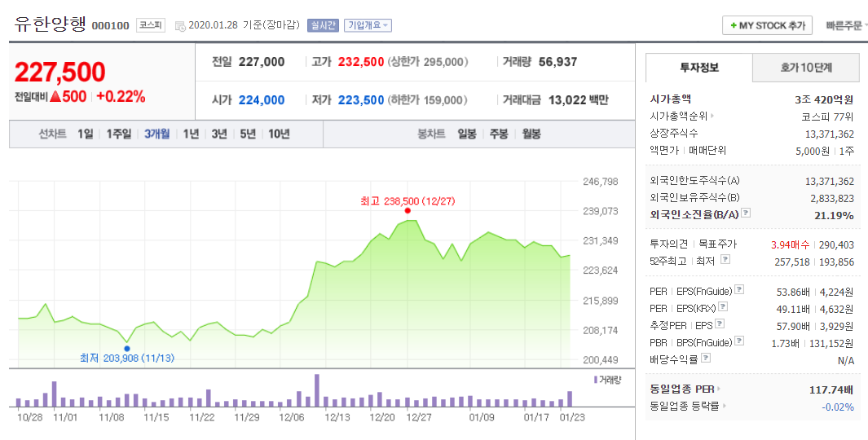
Task: Click 동일업종 등락률 value -0.02%
Action: point(838,407)
